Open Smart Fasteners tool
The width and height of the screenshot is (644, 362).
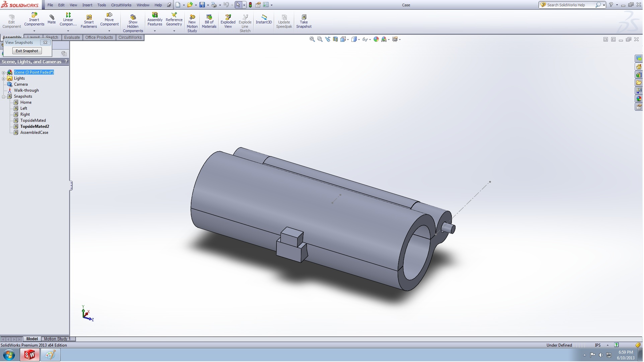point(89,21)
